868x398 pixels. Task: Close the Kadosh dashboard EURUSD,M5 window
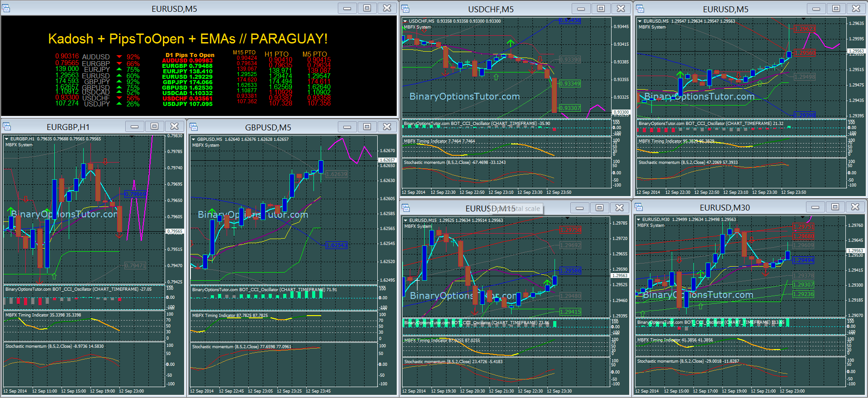pos(387,8)
